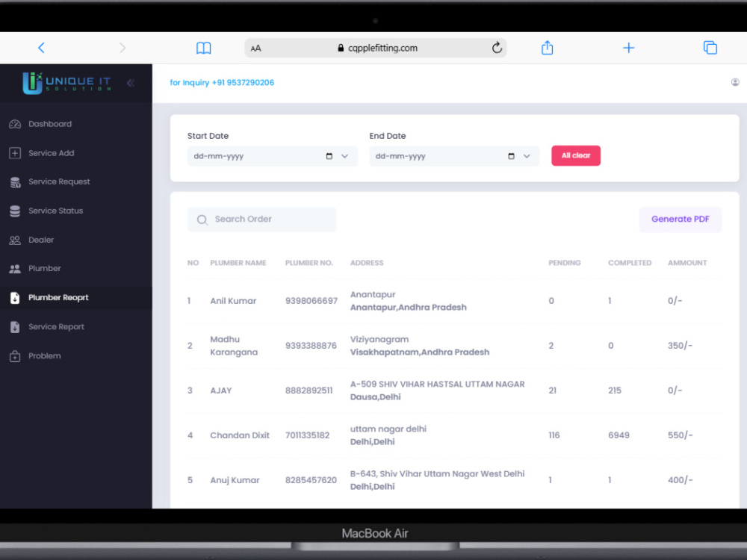Viewport: 747px width, 560px height.
Task: Select the plumber name Madhu Karangana
Action: [234, 346]
